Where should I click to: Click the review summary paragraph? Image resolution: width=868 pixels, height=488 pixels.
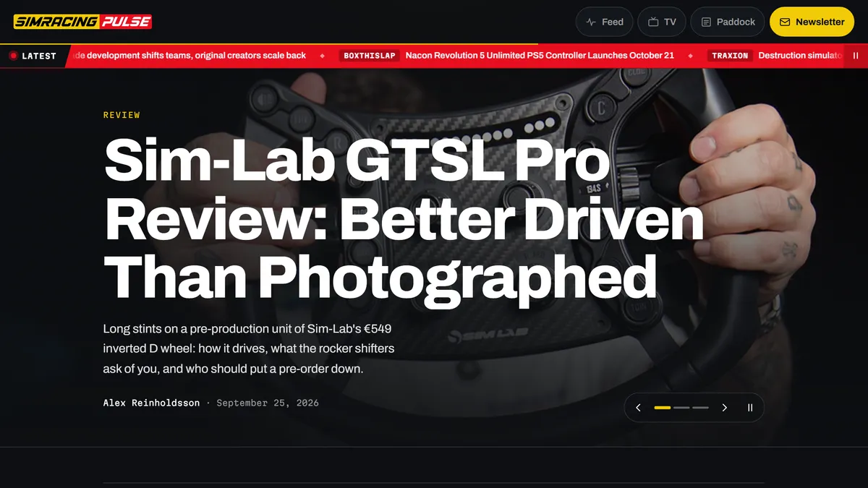249,348
